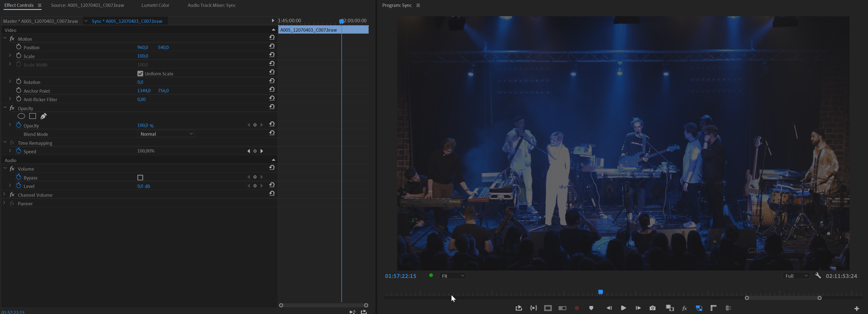868x314 pixels.
Task: Open Program monitor settings wrench
Action: [x=818, y=275]
